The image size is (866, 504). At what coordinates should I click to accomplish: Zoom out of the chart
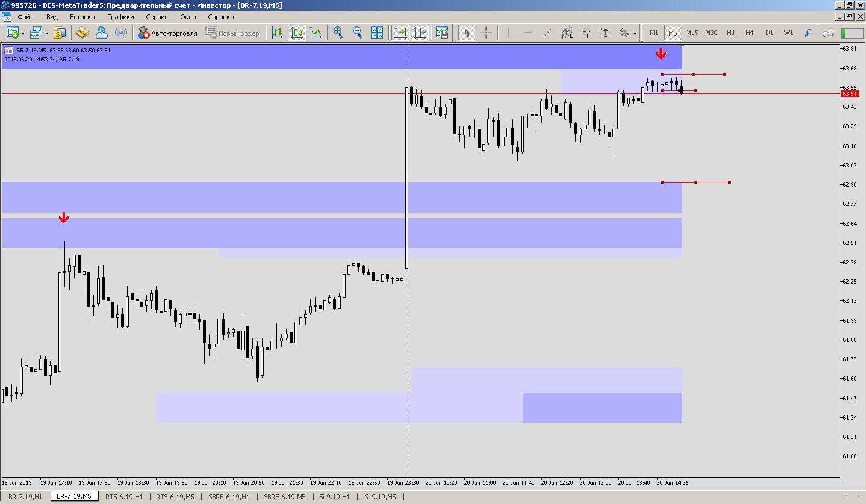(357, 33)
